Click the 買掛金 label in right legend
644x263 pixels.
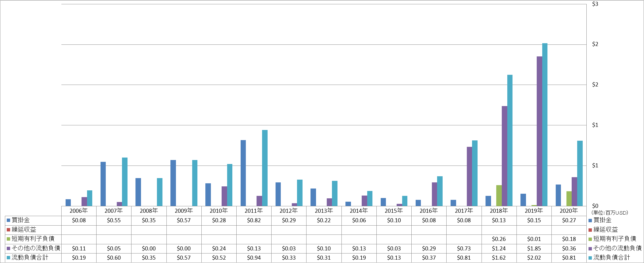tap(602, 220)
